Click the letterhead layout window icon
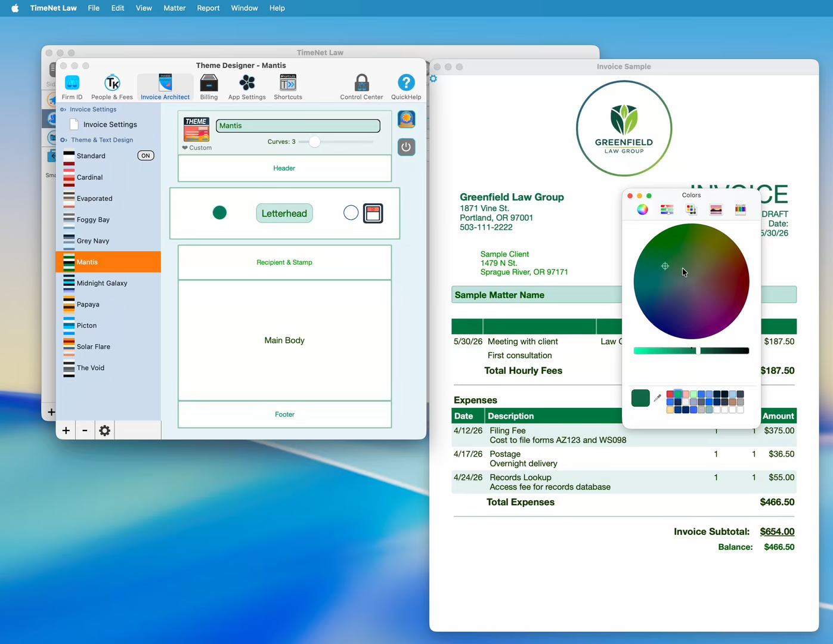 tap(373, 213)
